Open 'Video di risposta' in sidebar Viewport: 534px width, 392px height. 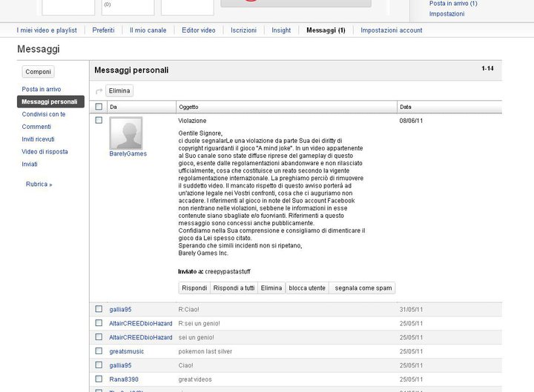pyautogui.click(x=44, y=152)
